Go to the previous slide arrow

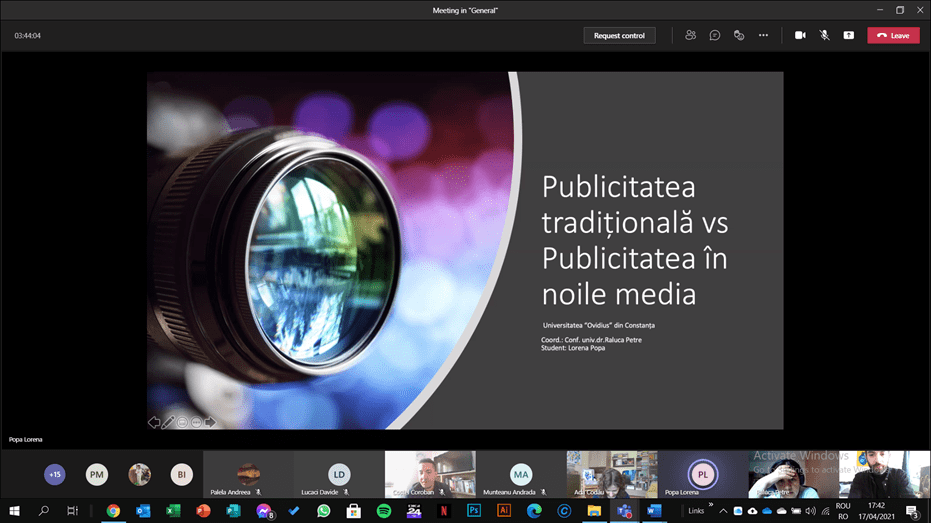tap(154, 422)
